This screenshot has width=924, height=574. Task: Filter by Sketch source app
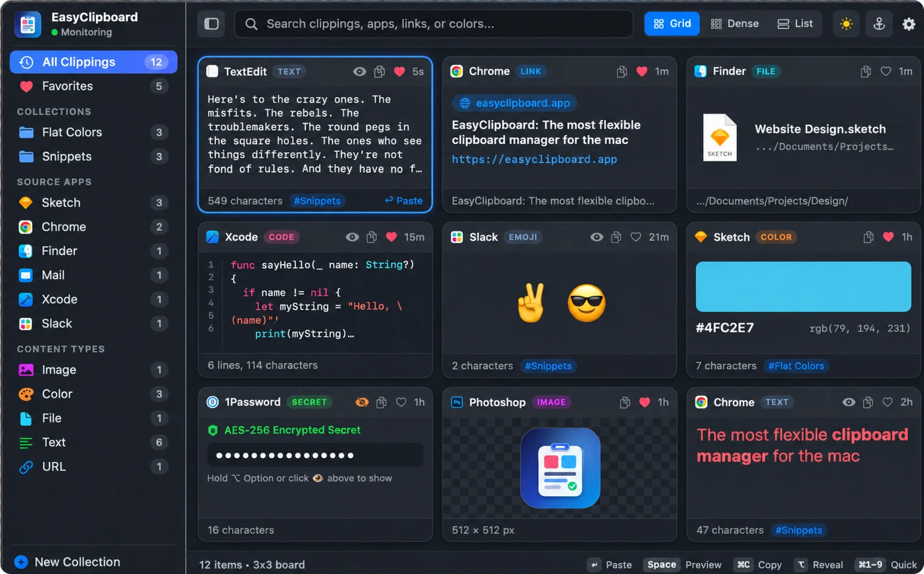coord(94,203)
